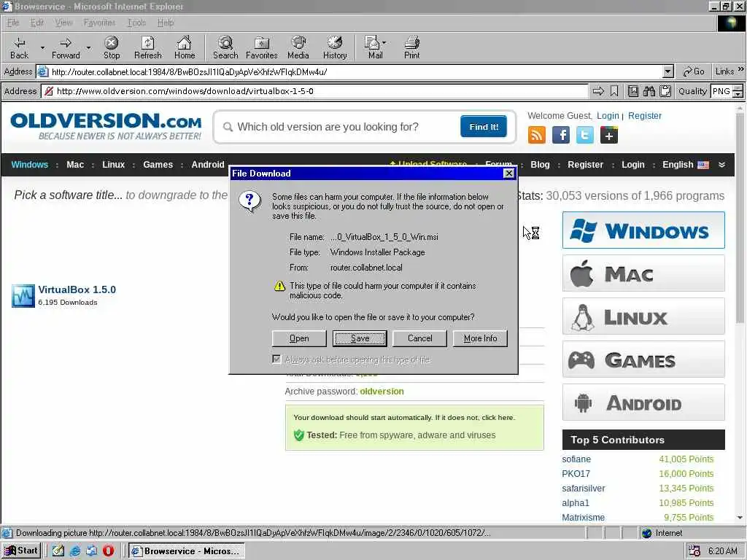Select the Mac tab in site nav

(x=75, y=165)
